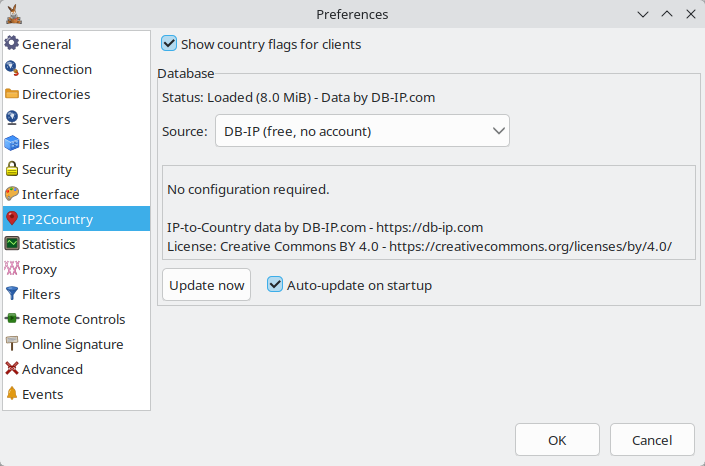The image size is (705, 466).
Task: Click the 'No configuration required.' text
Action: (248, 189)
